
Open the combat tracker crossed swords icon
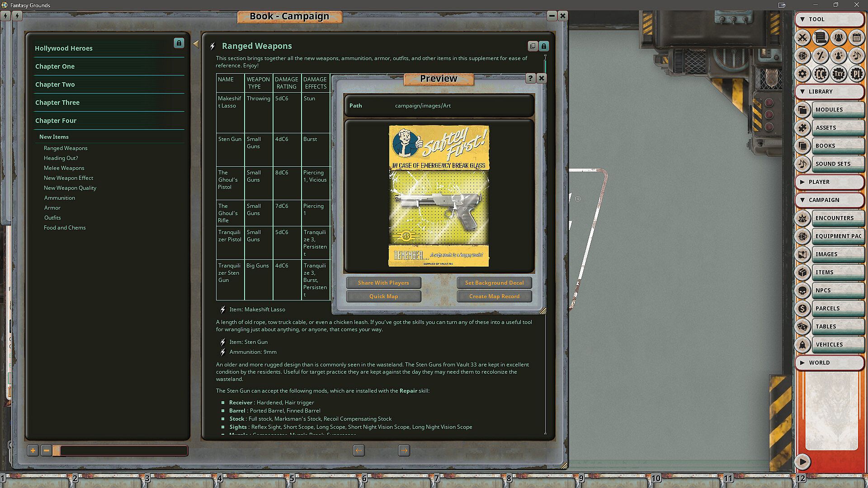tap(802, 38)
